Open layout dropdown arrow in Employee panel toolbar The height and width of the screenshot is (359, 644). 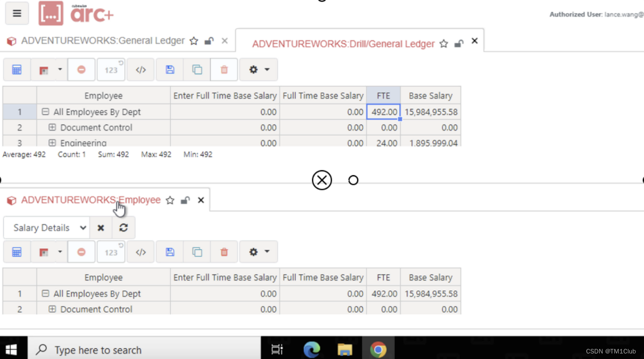(60, 251)
